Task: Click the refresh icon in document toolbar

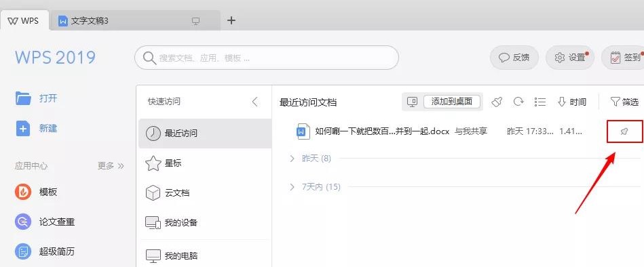Action: (x=518, y=101)
